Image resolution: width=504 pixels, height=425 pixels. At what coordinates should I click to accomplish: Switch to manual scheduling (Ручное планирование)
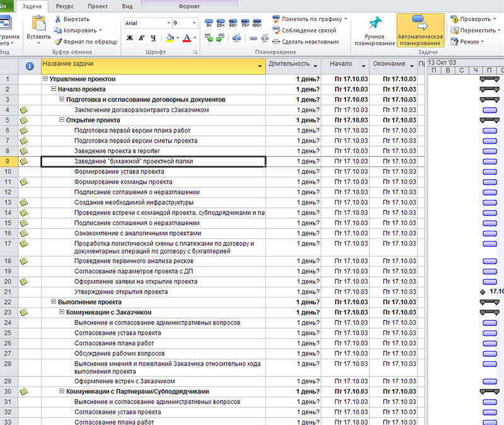[x=374, y=30]
